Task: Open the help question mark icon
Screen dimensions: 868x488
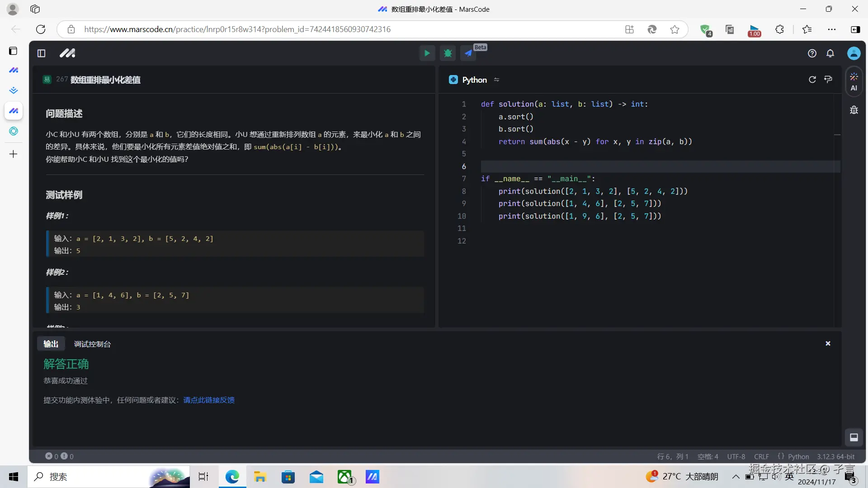Action: tap(812, 53)
